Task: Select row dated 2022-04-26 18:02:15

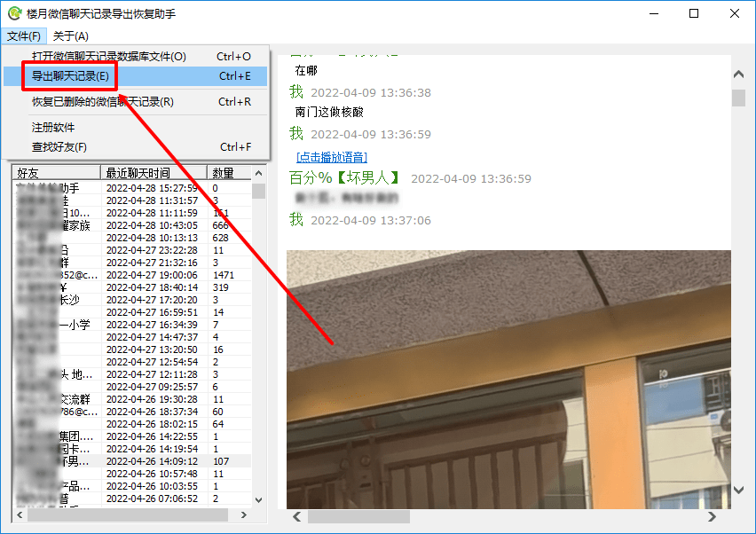Action: tap(131, 425)
